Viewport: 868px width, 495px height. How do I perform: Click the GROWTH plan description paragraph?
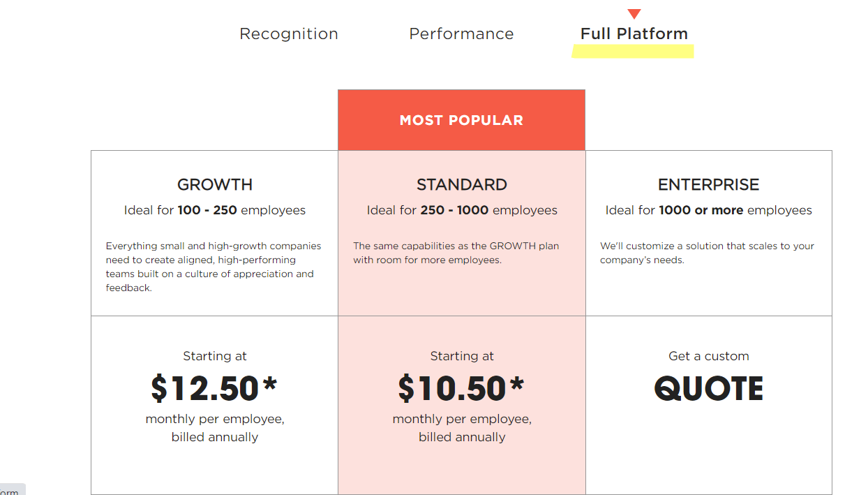pyautogui.click(x=214, y=267)
